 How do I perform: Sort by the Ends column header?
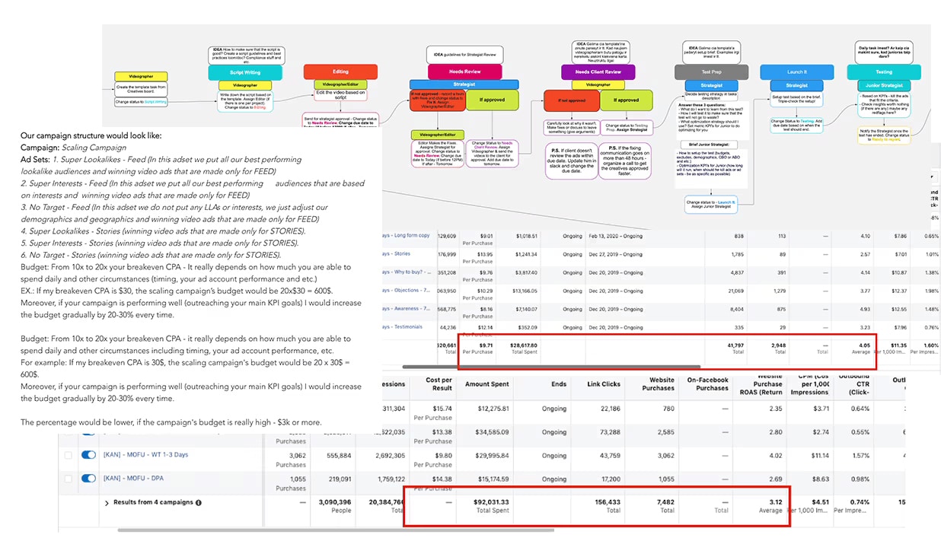[559, 384]
